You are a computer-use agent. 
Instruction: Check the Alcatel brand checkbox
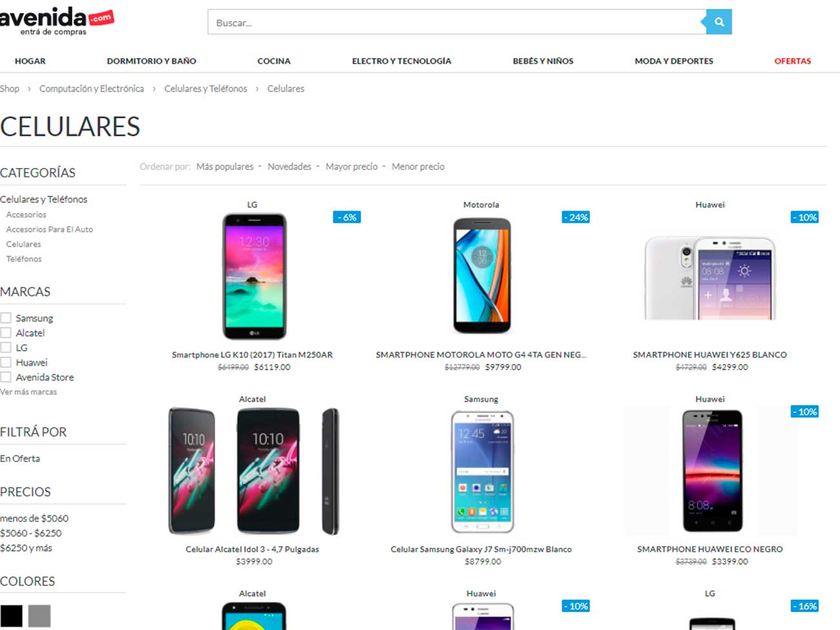point(6,333)
